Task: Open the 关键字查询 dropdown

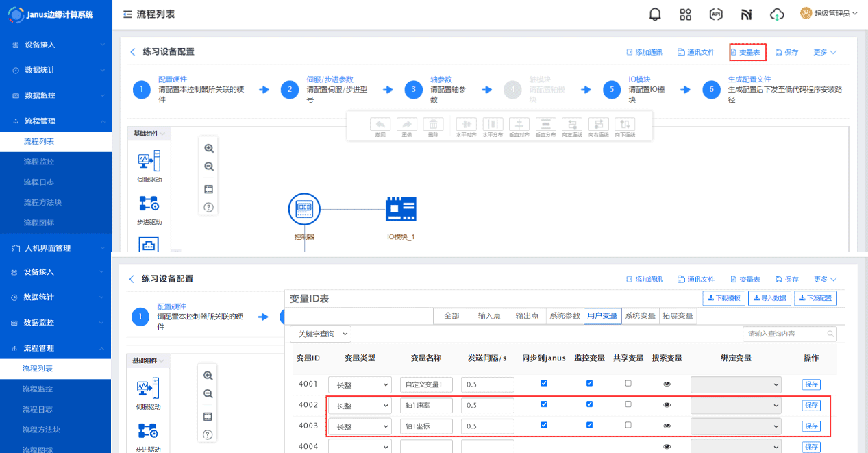Action: pos(321,334)
